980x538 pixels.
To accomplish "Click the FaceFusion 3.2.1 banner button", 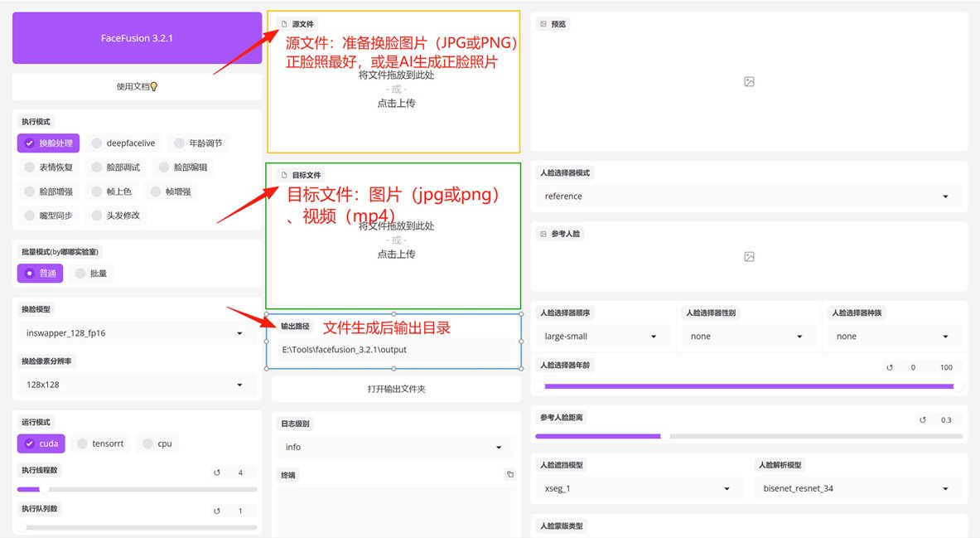I will coord(137,38).
